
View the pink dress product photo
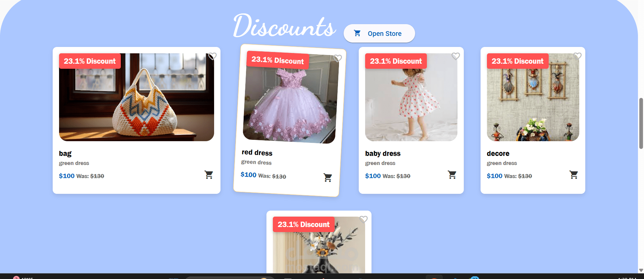pos(291,98)
